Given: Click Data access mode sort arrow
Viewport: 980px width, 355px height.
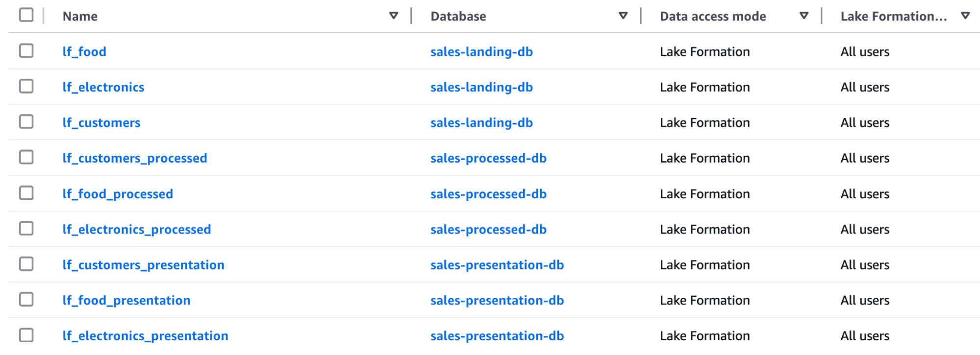Looking at the screenshot, I should tap(804, 16).
